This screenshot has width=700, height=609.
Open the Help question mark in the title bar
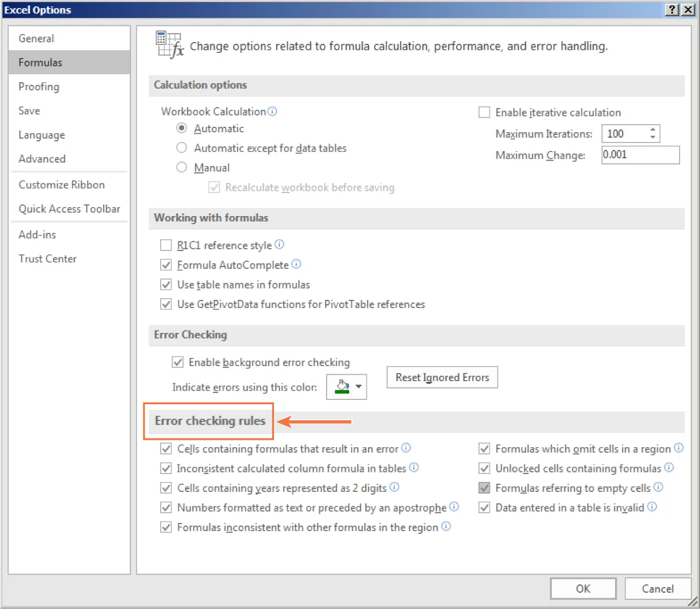[x=672, y=9]
